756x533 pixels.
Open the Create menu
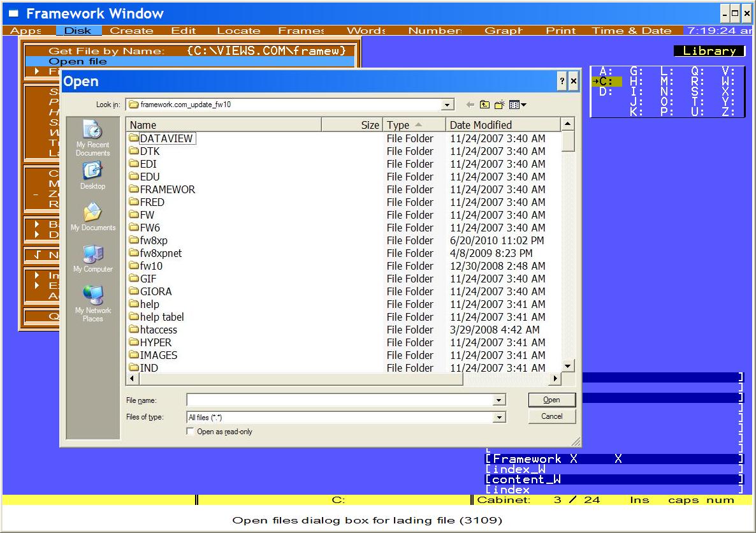(131, 31)
